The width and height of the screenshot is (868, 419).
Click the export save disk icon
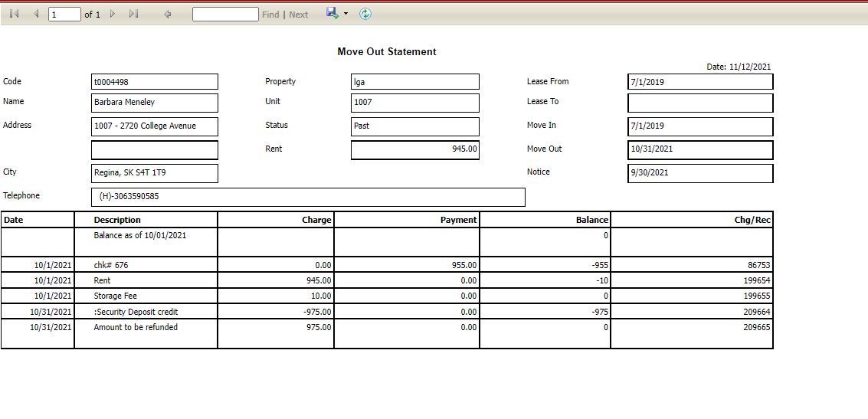pos(332,13)
